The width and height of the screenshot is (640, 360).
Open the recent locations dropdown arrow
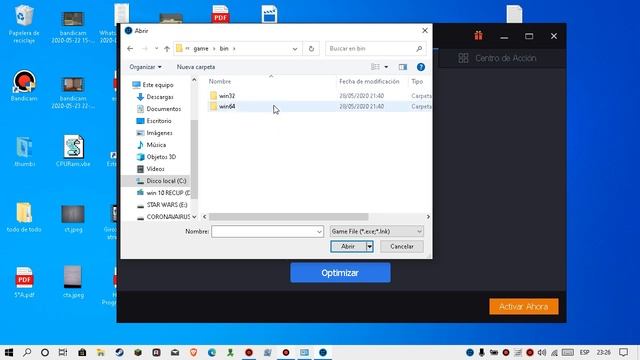point(156,49)
